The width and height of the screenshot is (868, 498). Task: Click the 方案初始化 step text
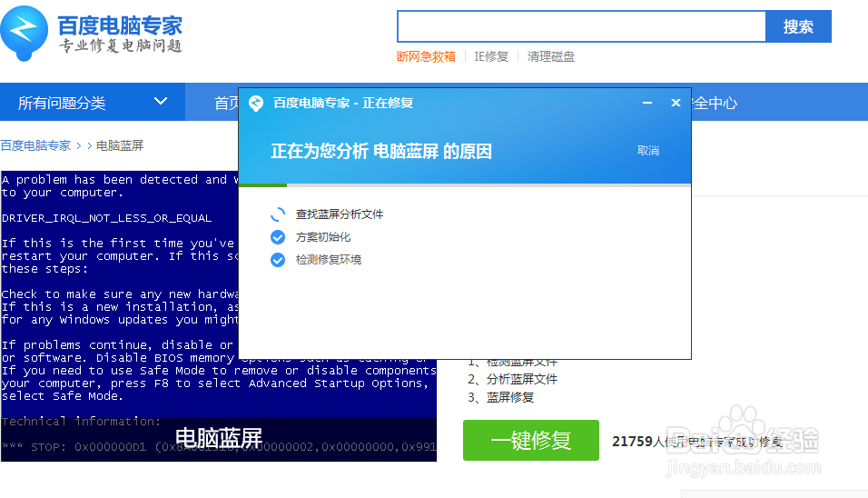click(322, 237)
